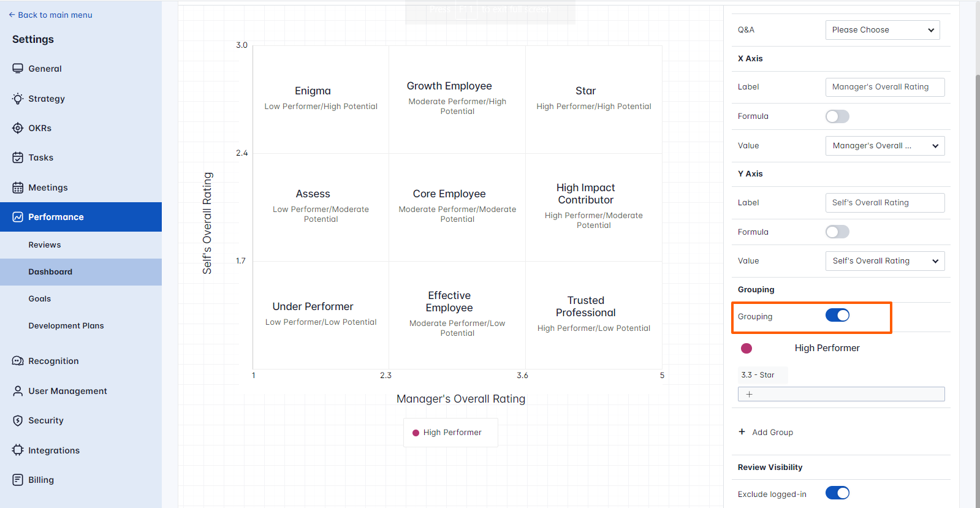Image resolution: width=980 pixels, height=508 pixels.
Task: Open the Q&A Please Choose dropdown
Action: 882,30
